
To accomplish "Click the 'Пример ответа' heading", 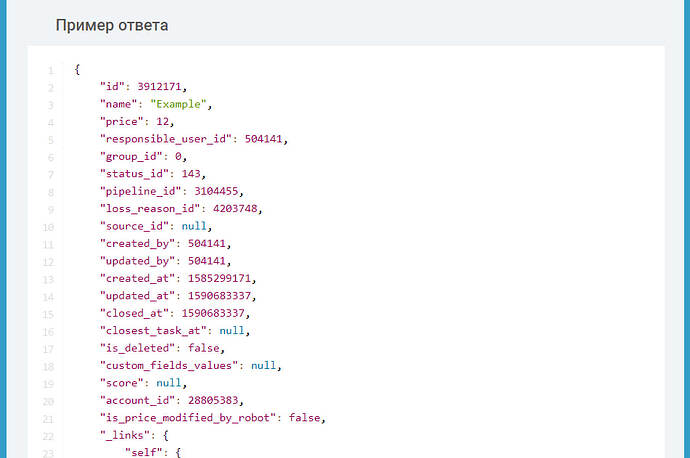I will pyautogui.click(x=112, y=25).
